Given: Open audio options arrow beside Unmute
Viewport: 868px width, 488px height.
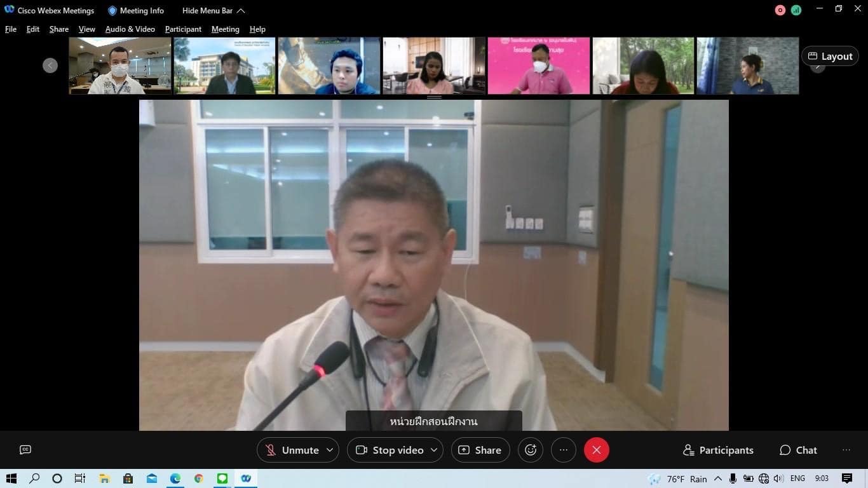Looking at the screenshot, I should (x=330, y=450).
